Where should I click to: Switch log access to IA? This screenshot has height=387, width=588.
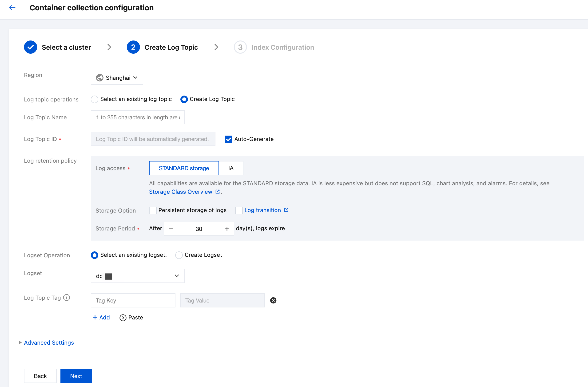(231, 168)
